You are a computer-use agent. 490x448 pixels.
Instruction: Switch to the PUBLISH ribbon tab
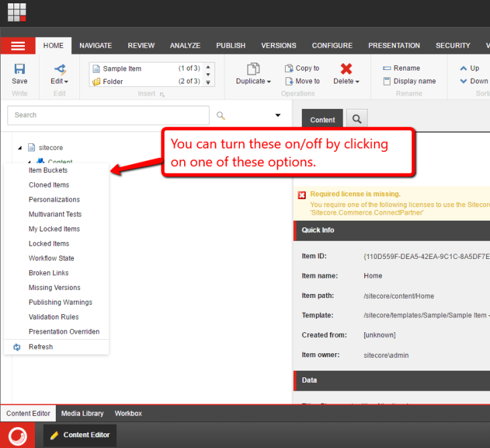point(231,46)
